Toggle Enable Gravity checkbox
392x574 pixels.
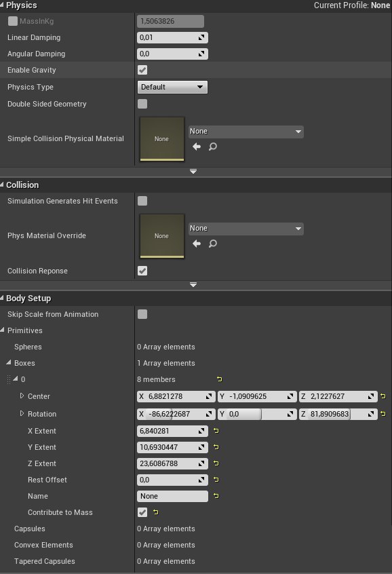click(x=142, y=70)
